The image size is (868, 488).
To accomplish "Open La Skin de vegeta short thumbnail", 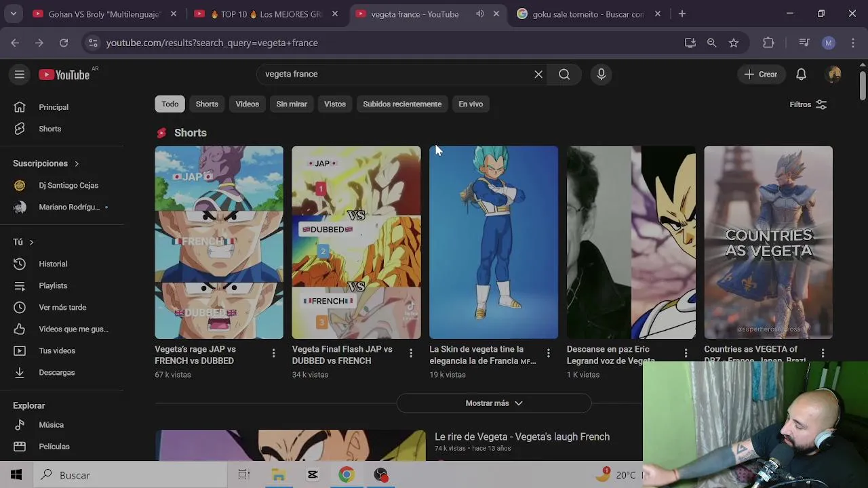I will (494, 242).
